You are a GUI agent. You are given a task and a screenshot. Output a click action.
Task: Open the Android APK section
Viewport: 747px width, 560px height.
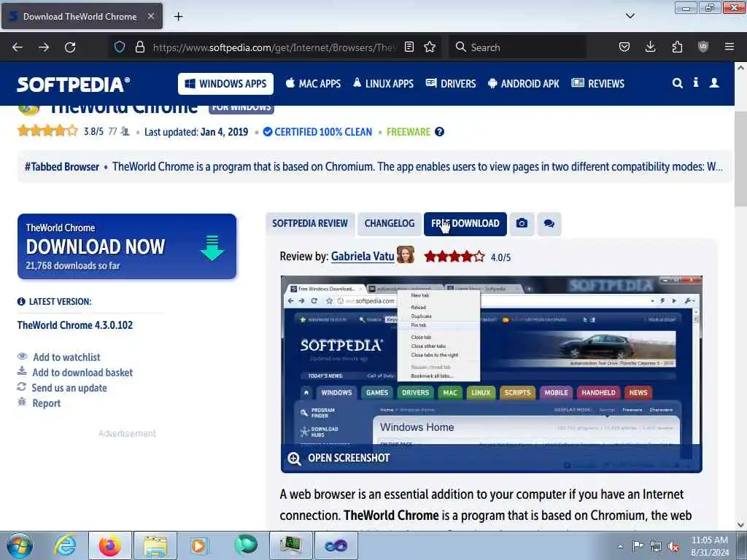(523, 84)
